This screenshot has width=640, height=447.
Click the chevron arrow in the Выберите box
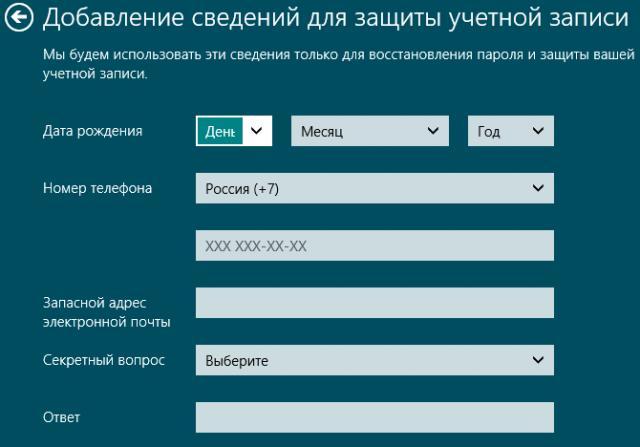(x=538, y=360)
